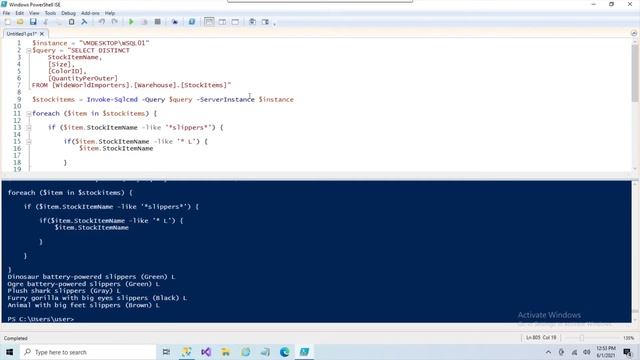Clear the console pane

tap(84, 22)
